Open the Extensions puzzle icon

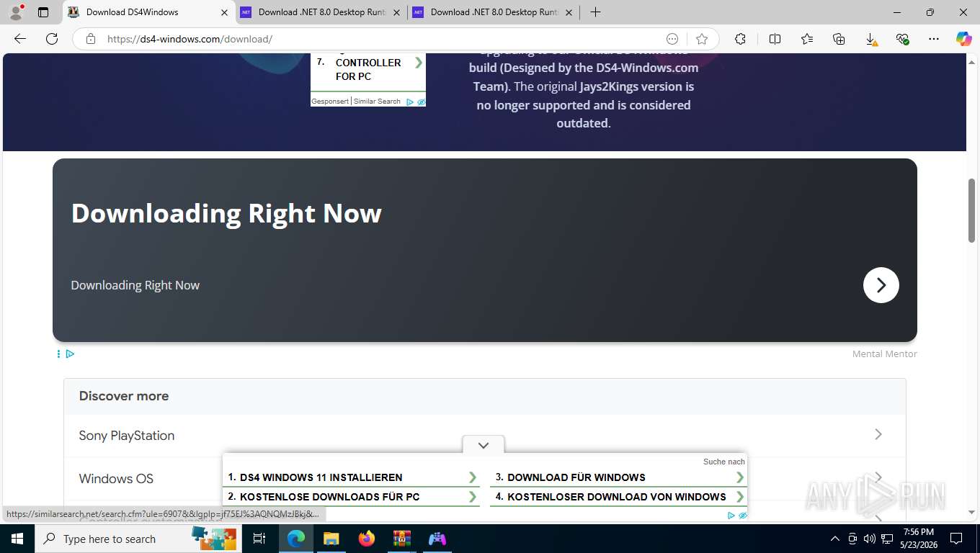pyautogui.click(x=740, y=39)
